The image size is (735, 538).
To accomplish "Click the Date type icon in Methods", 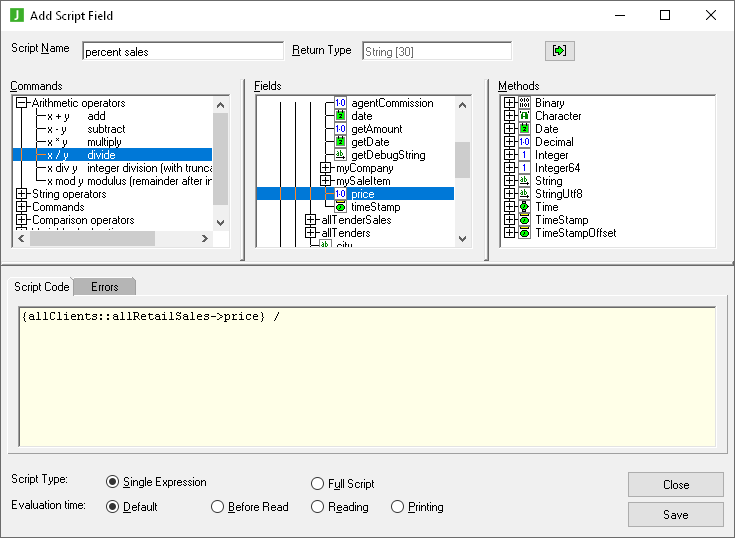I will pyautogui.click(x=525, y=129).
